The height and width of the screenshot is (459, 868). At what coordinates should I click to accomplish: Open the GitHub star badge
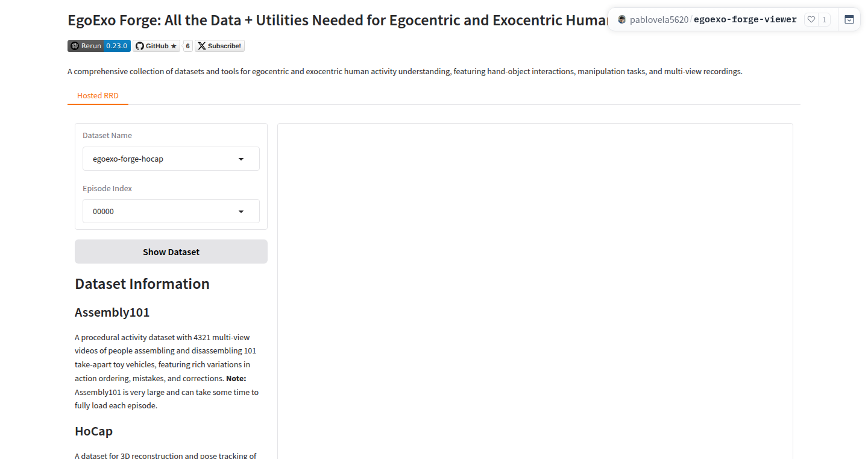coord(156,46)
